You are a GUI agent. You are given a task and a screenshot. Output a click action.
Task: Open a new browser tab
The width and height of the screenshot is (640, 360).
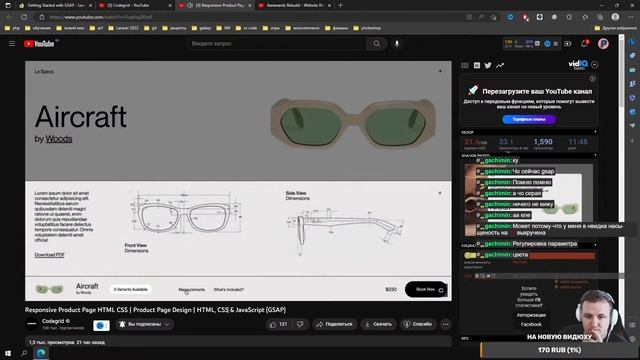[340, 5]
